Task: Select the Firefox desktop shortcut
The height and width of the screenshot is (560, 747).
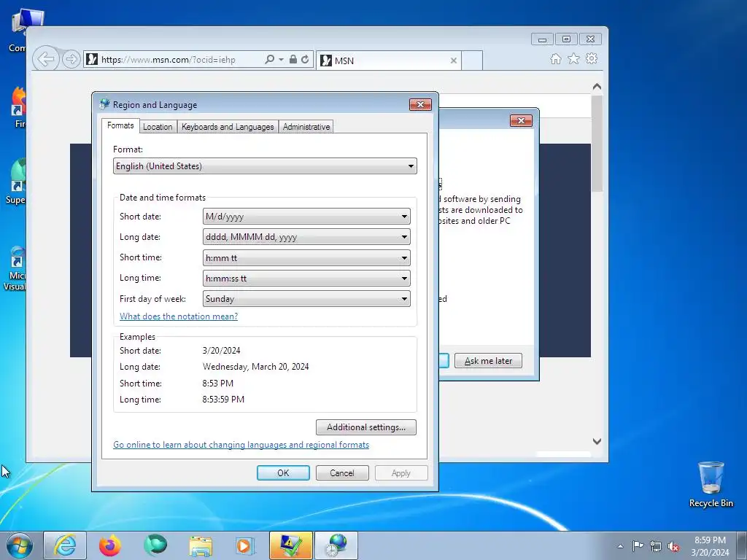Action: [19, 107]
